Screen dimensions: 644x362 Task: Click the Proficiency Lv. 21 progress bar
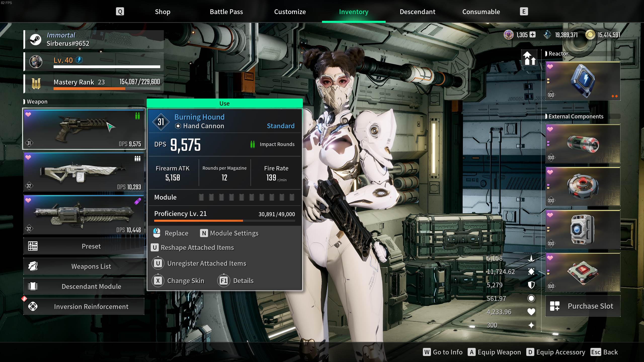tap(224, 221)
